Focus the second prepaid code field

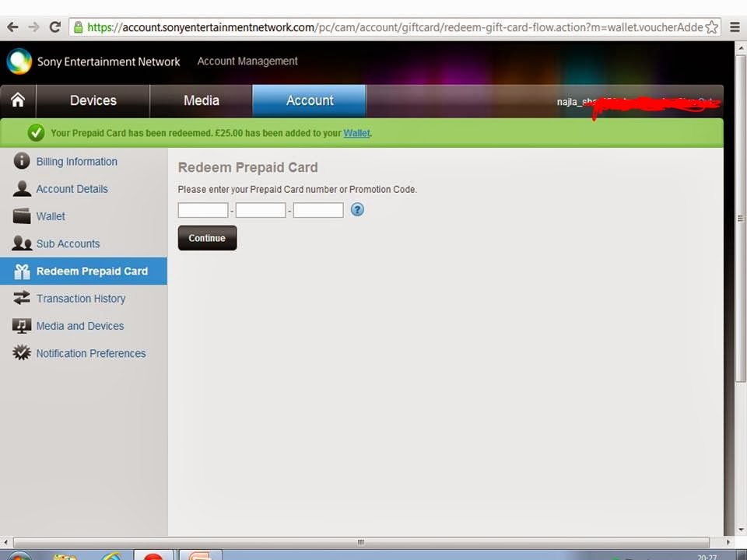(261, 210)
